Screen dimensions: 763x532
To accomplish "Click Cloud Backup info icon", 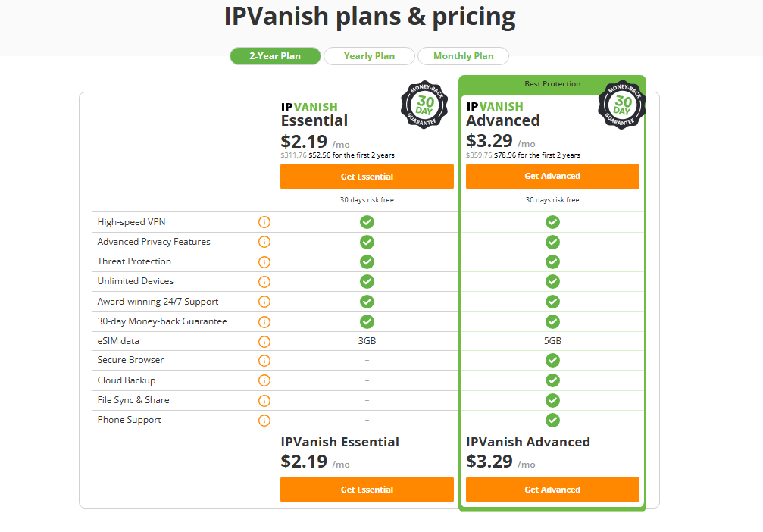I will click(264, 380).
